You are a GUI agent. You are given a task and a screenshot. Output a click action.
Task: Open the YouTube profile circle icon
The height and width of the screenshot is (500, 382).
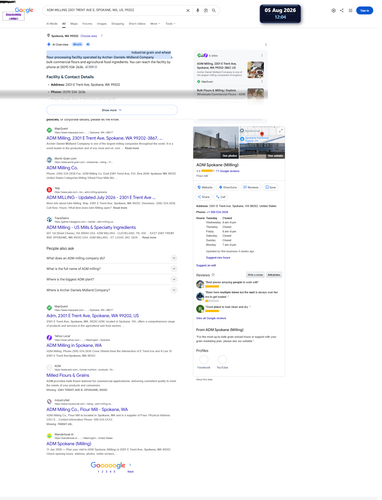coord(222,360)
